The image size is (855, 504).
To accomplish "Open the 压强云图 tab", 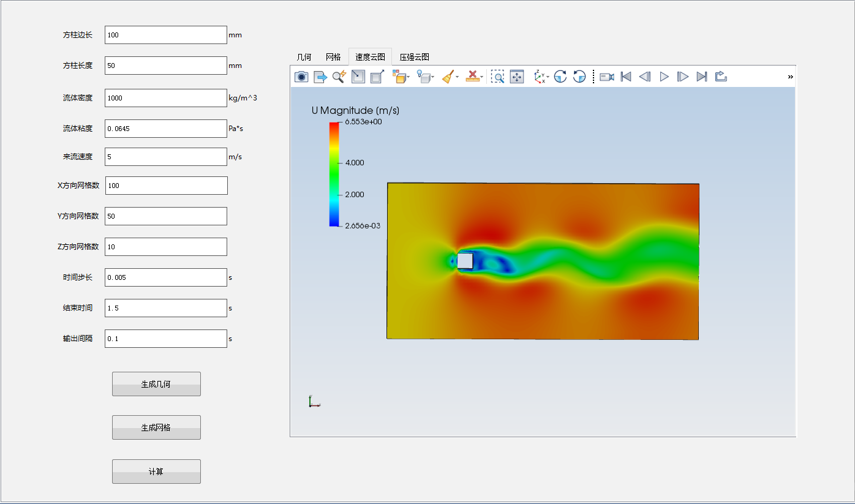I will click(x=415, y=57).
